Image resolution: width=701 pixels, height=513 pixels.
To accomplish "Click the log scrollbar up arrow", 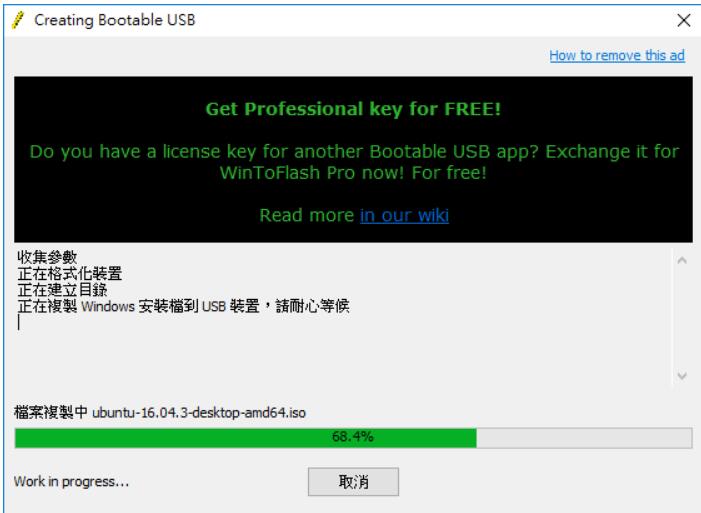I will 682,260.
